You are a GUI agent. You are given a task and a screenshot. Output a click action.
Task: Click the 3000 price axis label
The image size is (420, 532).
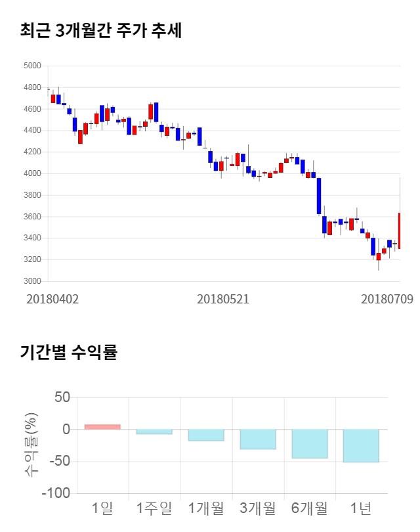point(31,282)
